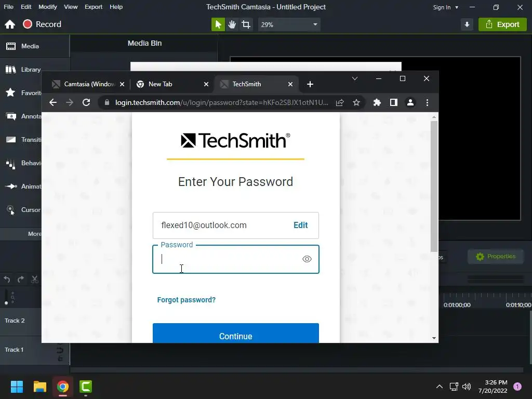Toggle password visibility eye icon

[x=307, y=259]
